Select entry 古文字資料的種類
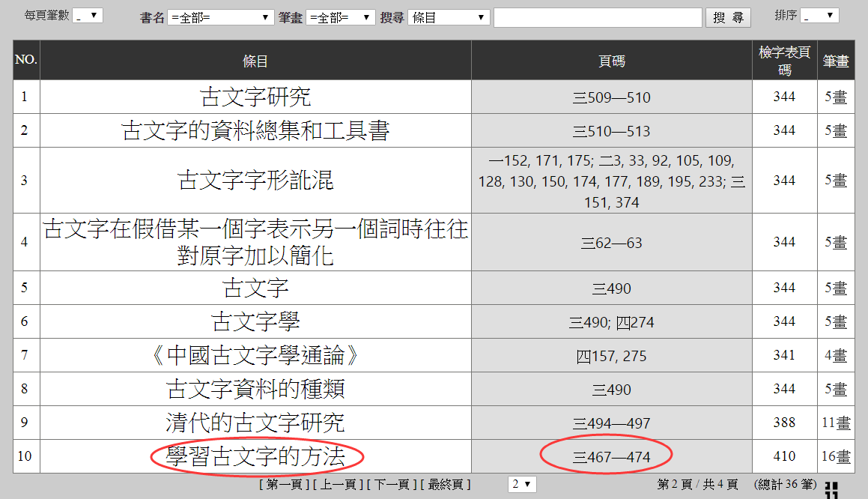Image resolution: width=868 pixels, height=499 pixels. pyautogui.click(x=255, y=390)
